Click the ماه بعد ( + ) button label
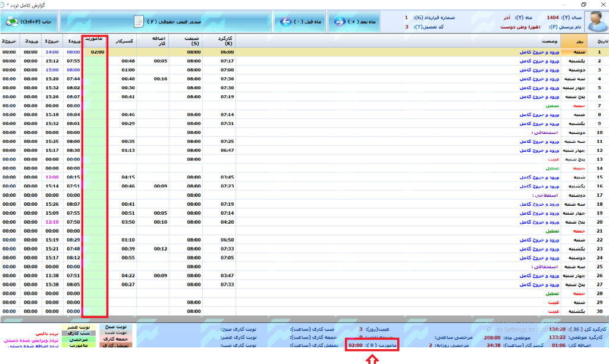Image resolution: width=609 pixels, height=364 pixels. (364, 22)
